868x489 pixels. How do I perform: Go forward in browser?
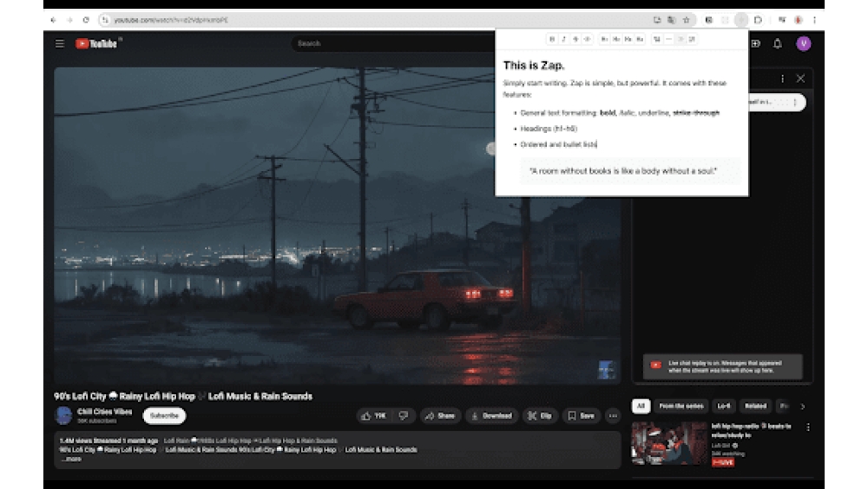point(69,20)
